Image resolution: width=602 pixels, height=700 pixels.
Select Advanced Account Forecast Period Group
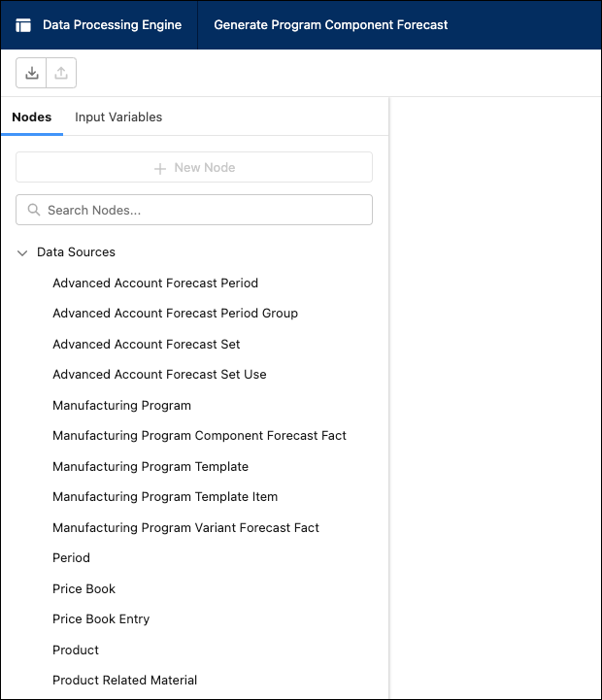pyautogui.click(x=175, y=314)
